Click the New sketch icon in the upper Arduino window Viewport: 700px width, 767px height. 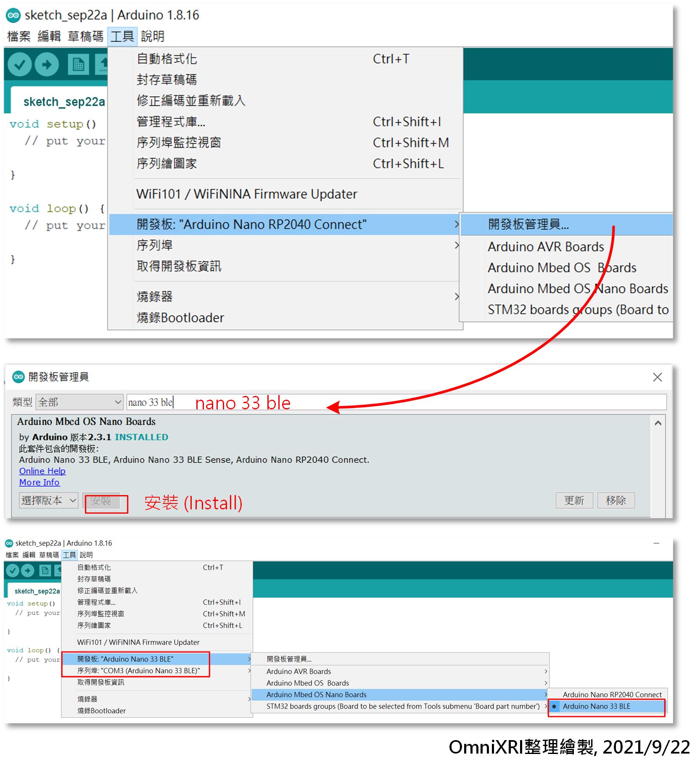78,65
